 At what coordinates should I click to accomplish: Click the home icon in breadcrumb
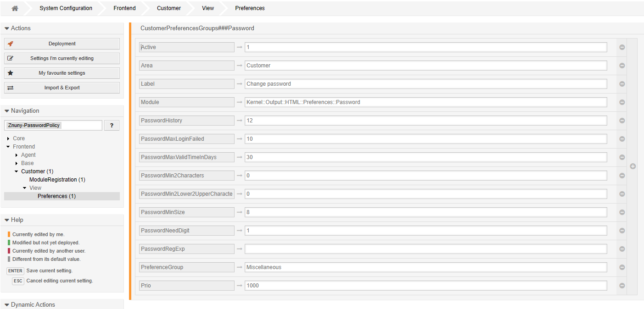15,8
